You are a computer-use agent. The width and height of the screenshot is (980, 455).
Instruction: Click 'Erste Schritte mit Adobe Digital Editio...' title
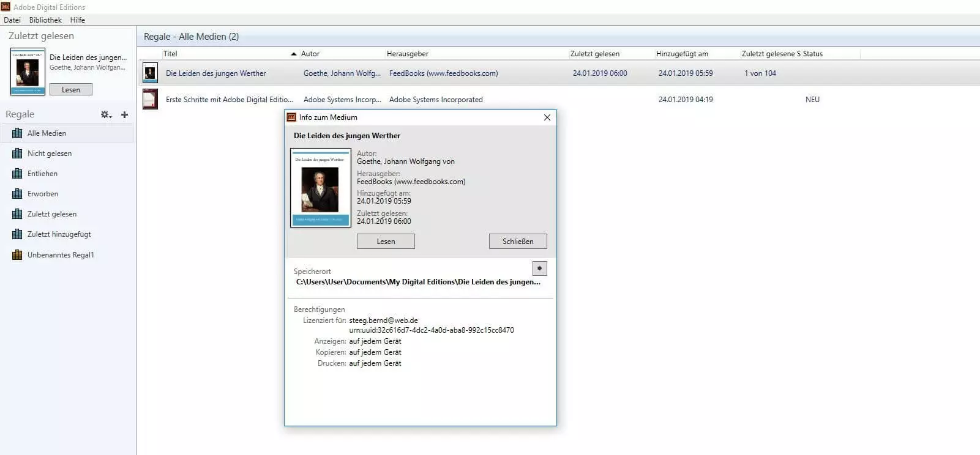pos(230,100)
